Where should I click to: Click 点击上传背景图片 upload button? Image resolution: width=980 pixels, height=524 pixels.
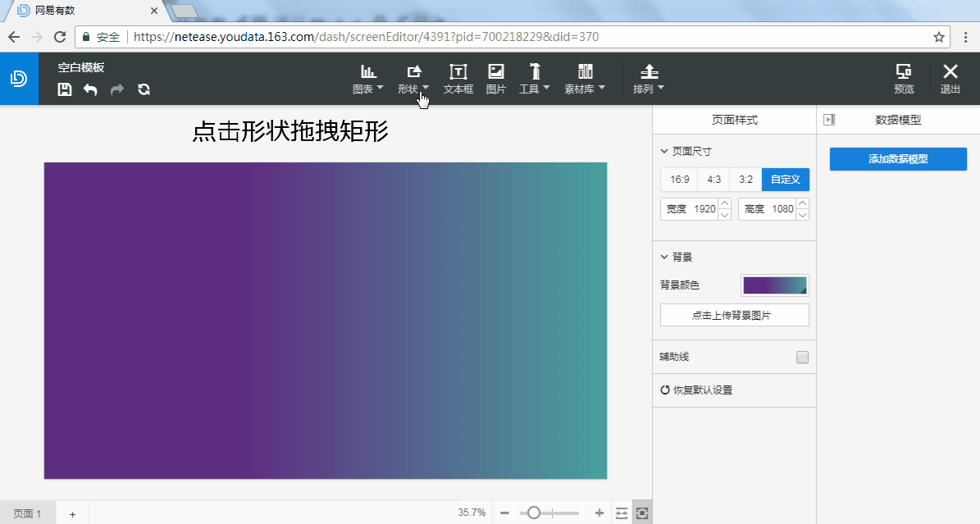(734, 315)
